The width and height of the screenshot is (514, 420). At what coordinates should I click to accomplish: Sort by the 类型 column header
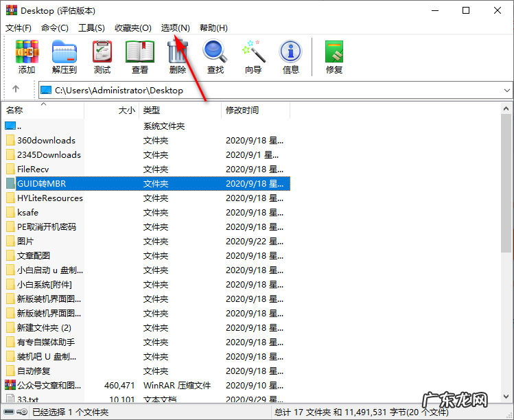point(180,110)
